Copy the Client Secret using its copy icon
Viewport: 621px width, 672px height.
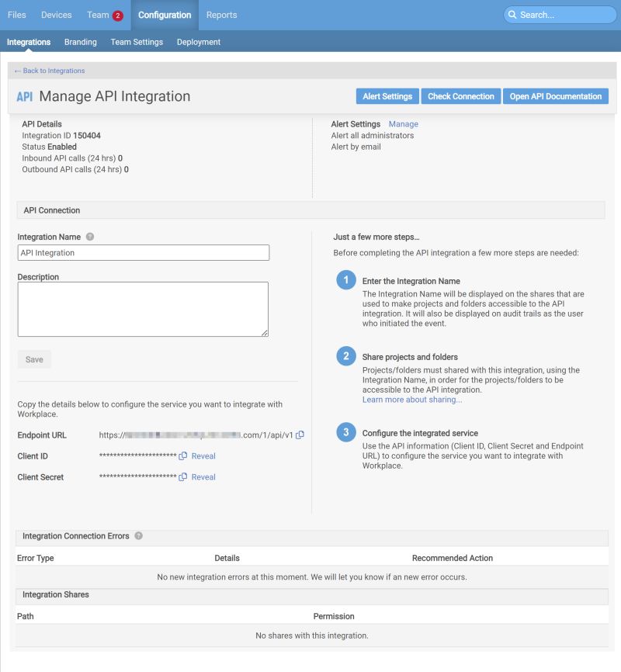[x=184, y=477]
